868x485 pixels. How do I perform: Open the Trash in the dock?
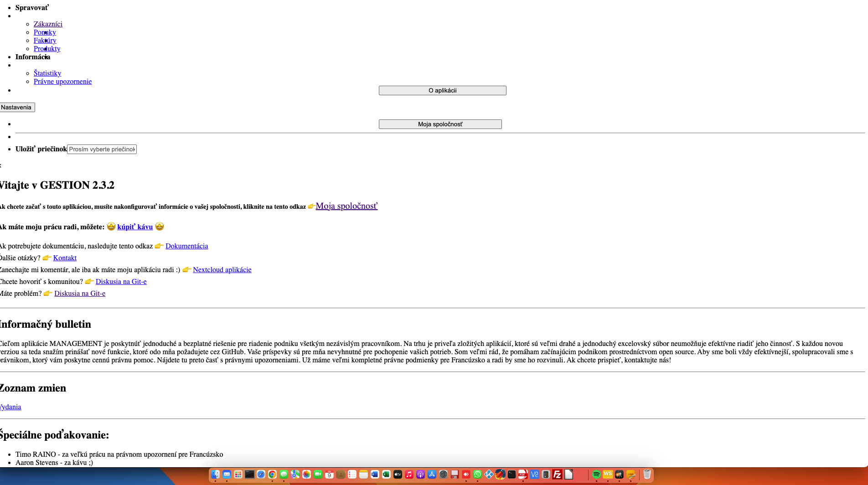point(647,474)
